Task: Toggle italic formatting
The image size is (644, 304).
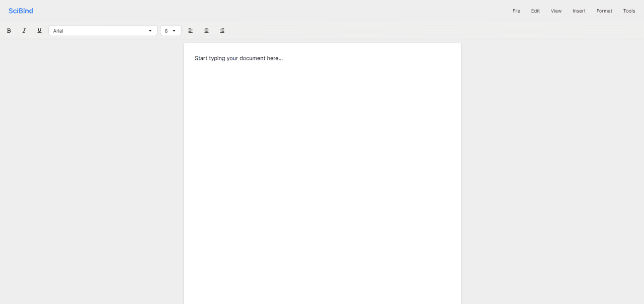Action: 24,31
